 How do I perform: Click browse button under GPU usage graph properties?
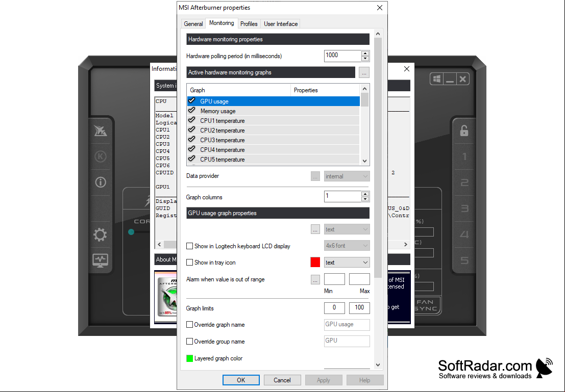315,229
